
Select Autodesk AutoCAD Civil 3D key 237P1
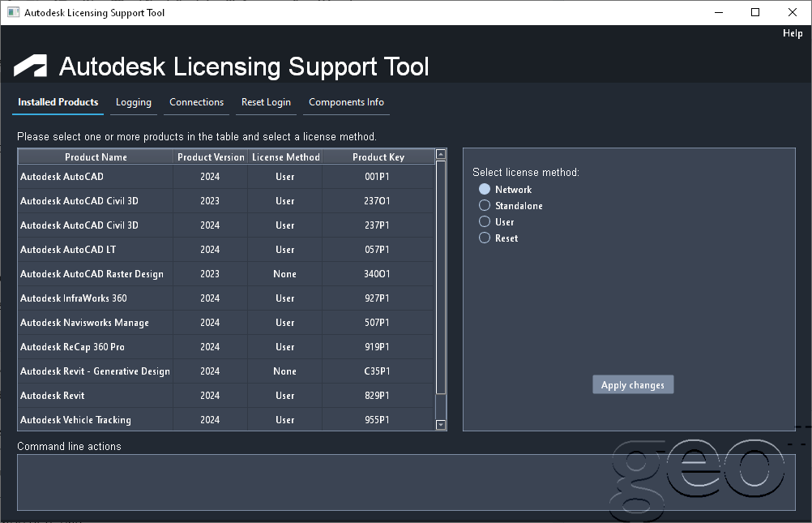pos(226,225)
